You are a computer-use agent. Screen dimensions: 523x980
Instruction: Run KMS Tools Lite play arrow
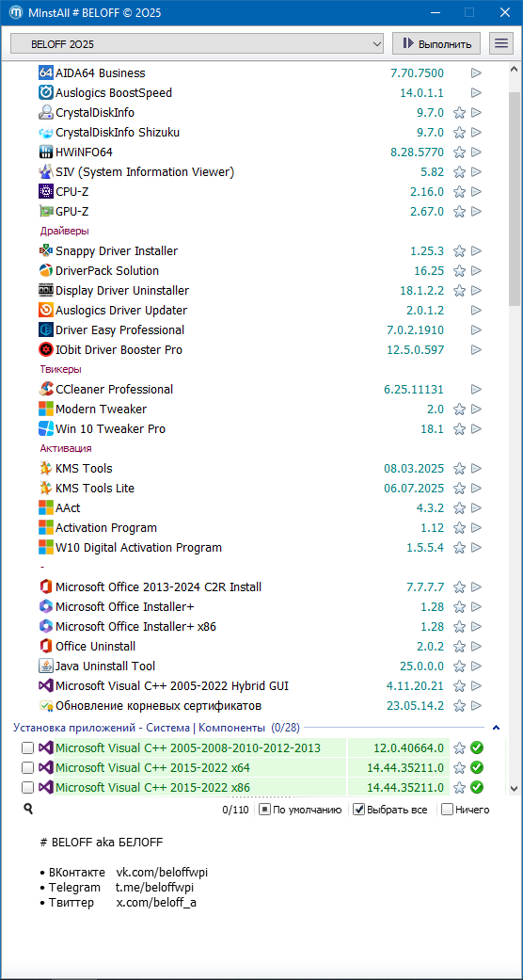pos(476,489)
